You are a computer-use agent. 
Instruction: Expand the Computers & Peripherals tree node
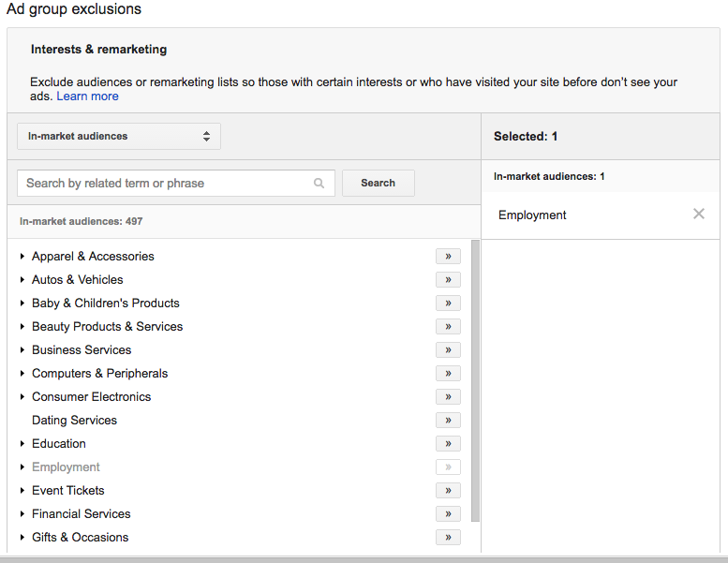(22, 374)
